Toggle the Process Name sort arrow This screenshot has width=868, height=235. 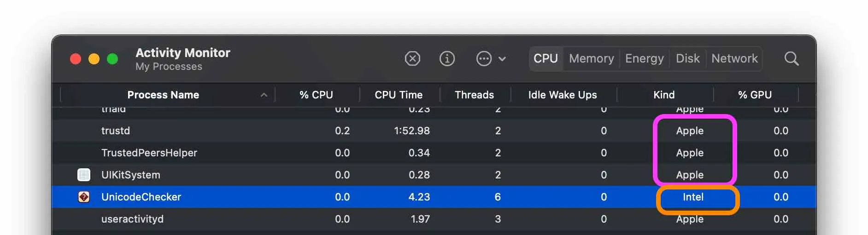[264, 95]
